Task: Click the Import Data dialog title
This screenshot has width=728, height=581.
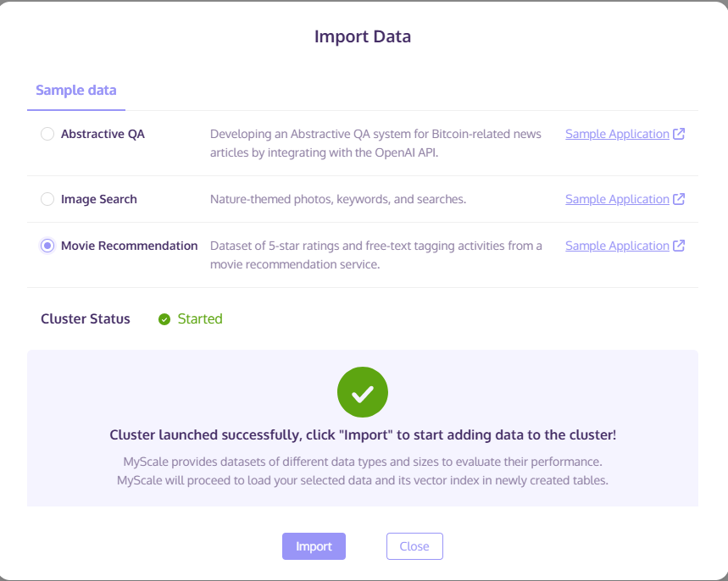Action: [x=363, y=36]
